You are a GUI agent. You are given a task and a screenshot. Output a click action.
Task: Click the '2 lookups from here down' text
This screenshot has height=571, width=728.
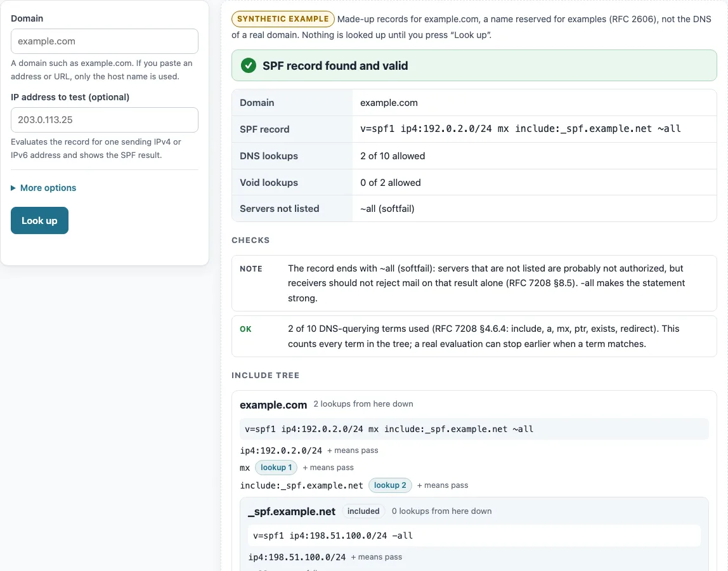pos(363,404)
